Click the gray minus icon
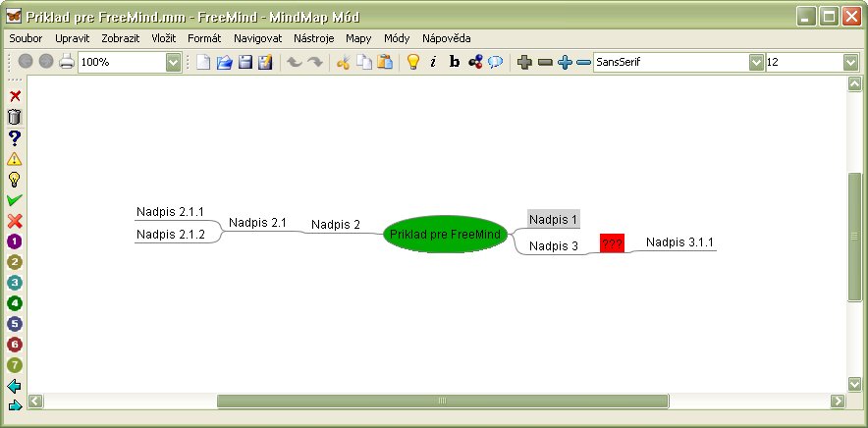Image resolution: width=868 pixels, height=428 pixels. tap(545, 63)
